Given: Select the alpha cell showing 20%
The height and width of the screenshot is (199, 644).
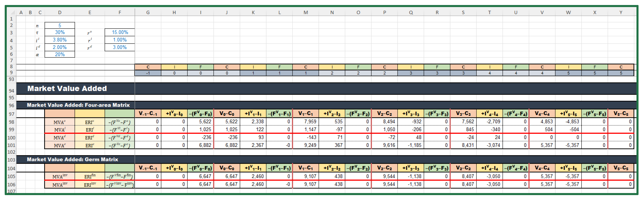Looking at the screenshot, I should point(59,54).
